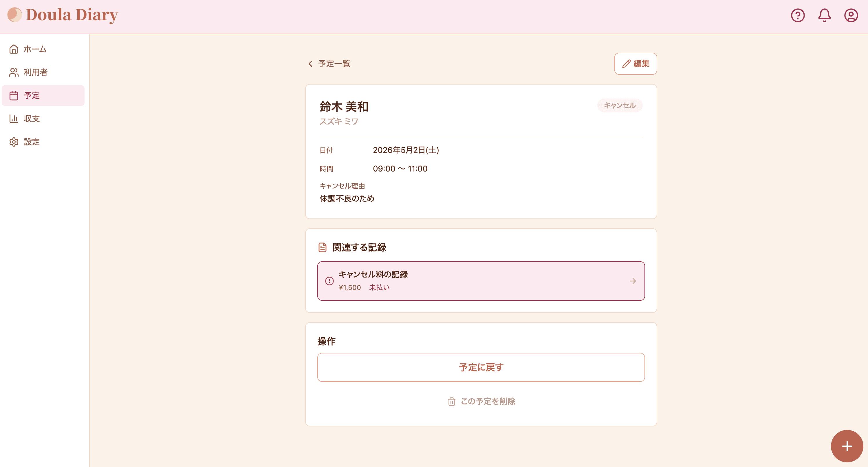Image resolution: width=868 pixels, height=467 pixels.
Task: Click the ¥1,500 amount
Action: 350,288
